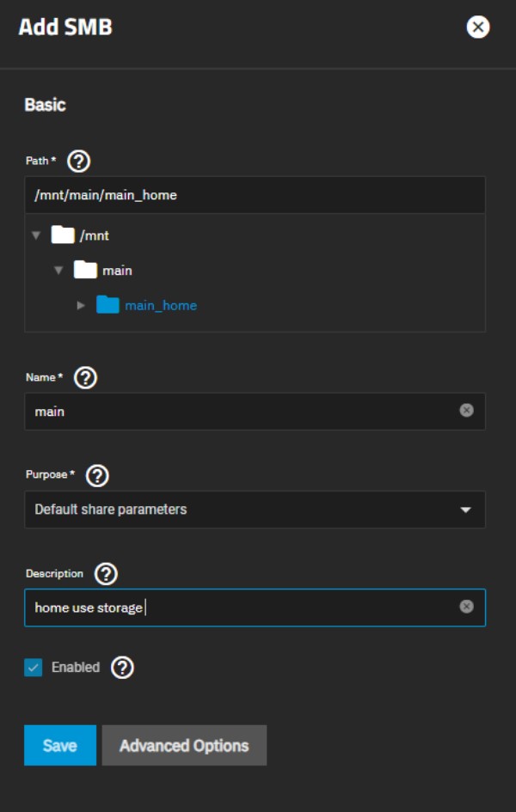Screen dimensions: 516x812
Task: Close the Add SMB panel
Action: (477, 27)
